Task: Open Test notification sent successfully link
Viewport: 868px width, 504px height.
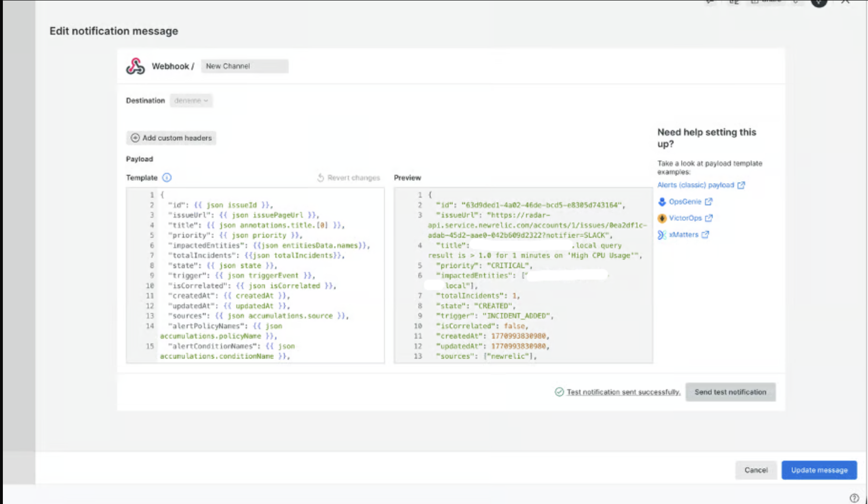Action: (x=623, y=392)
